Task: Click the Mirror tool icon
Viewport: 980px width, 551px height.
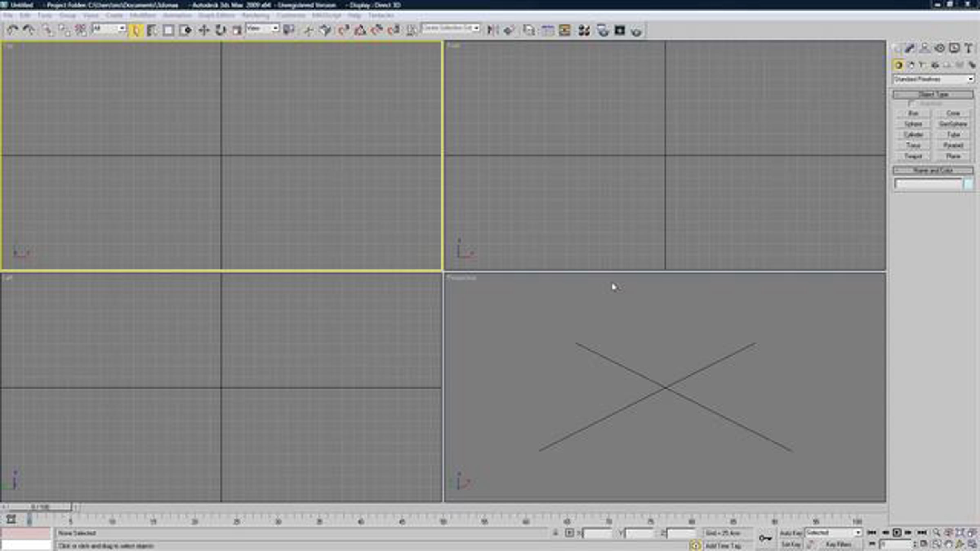Action: 492,30
